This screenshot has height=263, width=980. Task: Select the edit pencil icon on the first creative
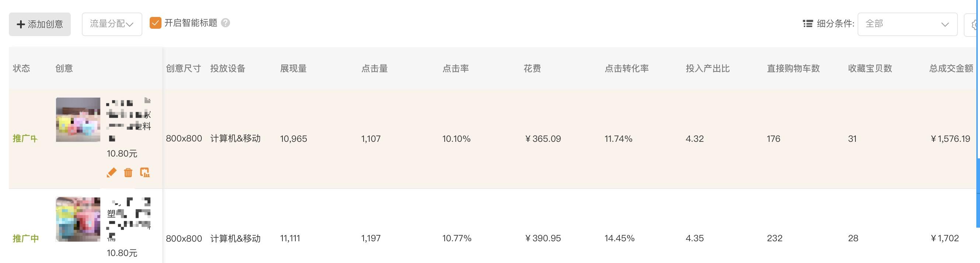[111, 172]
